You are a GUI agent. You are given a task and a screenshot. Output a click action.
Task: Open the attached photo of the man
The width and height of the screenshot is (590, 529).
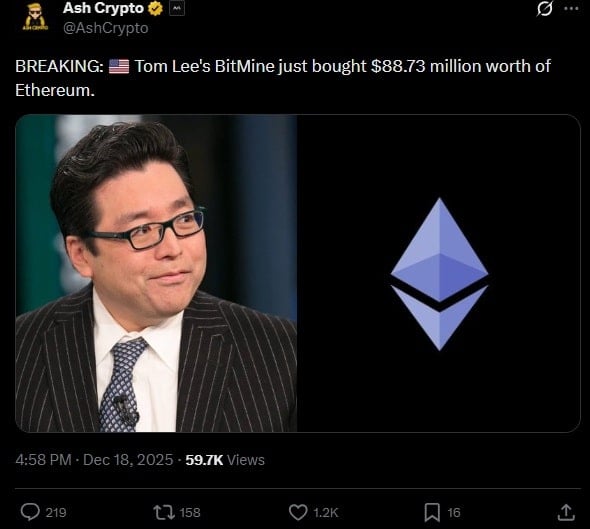[156, 273]
